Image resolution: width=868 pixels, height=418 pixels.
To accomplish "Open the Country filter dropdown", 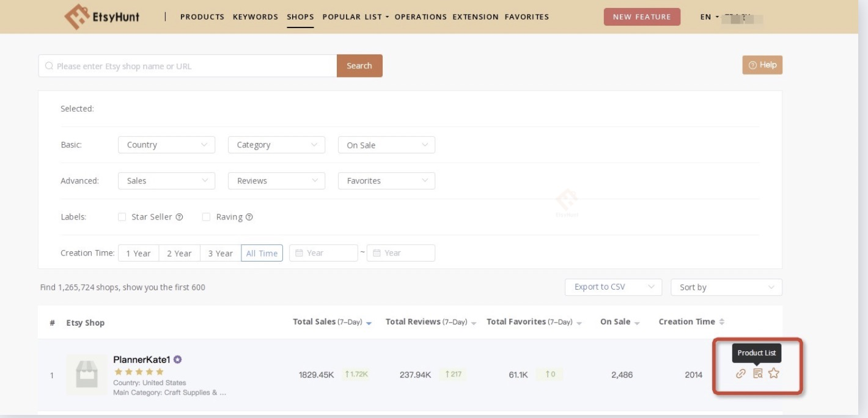I will (x=166, y=145).
